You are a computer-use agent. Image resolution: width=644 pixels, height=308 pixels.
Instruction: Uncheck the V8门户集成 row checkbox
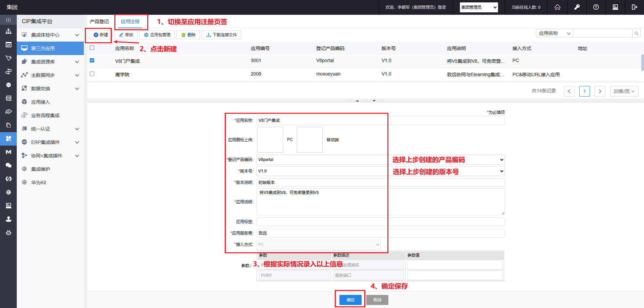[92, 60]
